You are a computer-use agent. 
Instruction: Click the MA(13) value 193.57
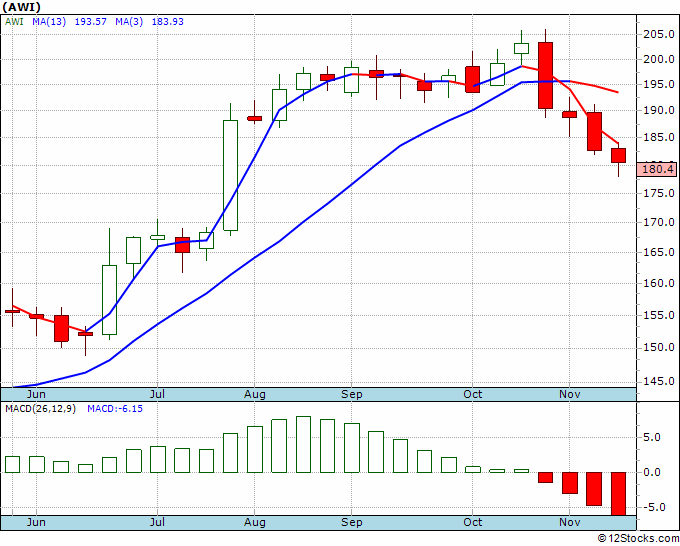(91, 21)
